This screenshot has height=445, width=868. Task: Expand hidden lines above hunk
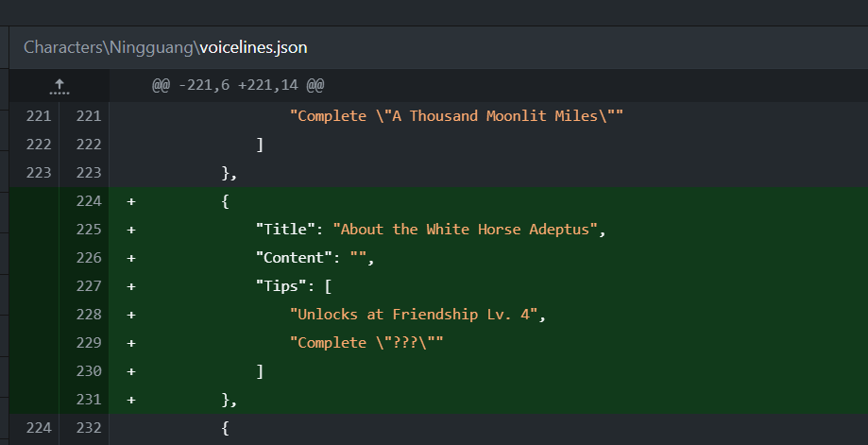click(x=60, y=86)
